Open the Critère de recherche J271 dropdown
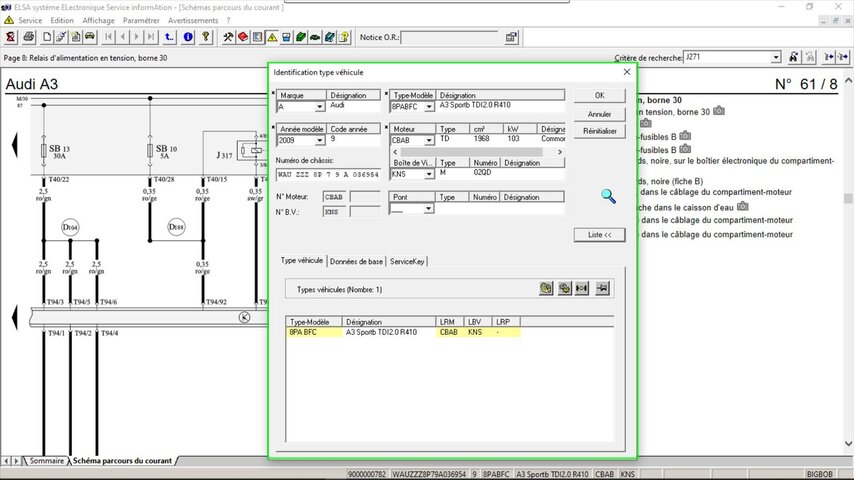The image size is (854, 480). coord(776,57)
